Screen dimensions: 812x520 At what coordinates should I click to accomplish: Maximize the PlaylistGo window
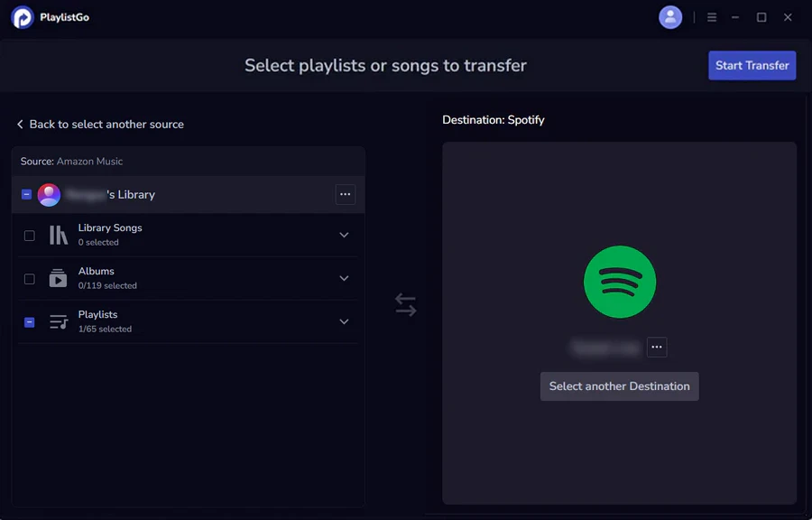(761, 18)
